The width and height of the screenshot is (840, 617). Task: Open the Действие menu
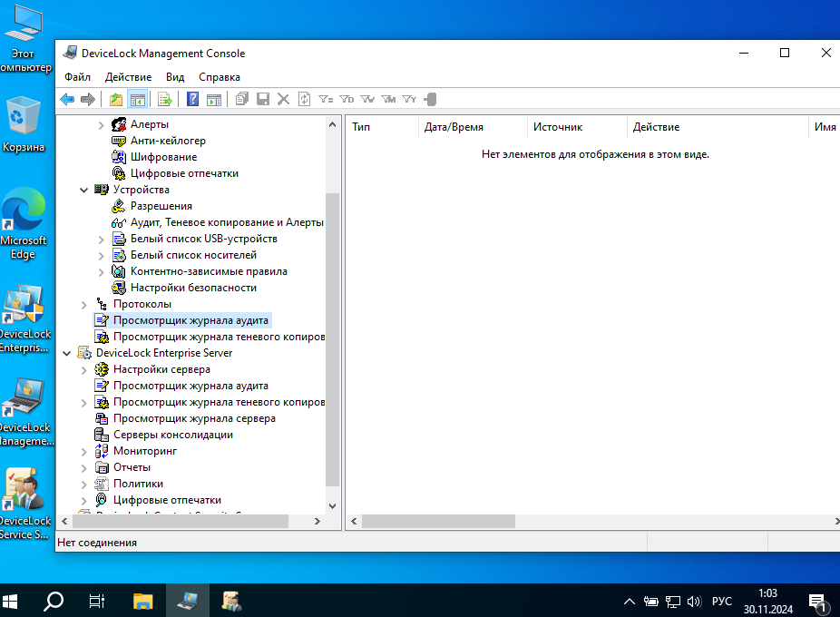coord(128,77)
